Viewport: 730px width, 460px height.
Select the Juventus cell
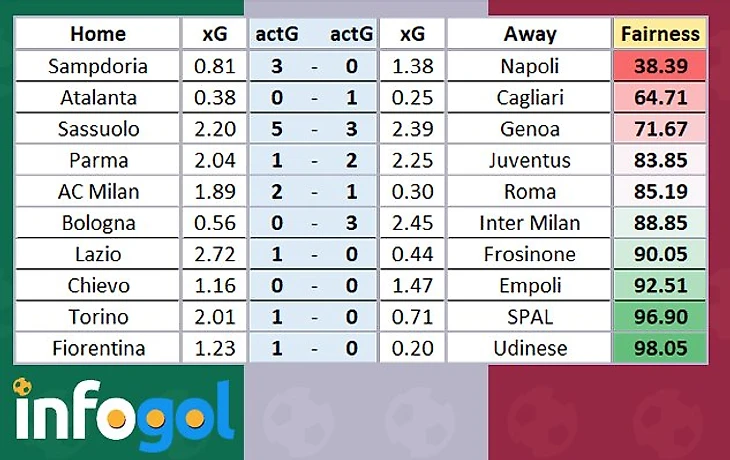(x=529, y=160)
